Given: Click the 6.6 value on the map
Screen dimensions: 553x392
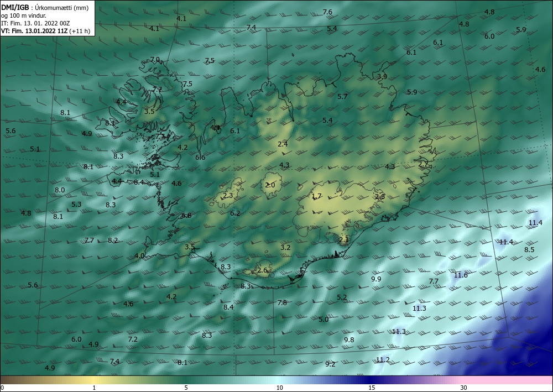Looking at the screenshot, I should [x=200, y=157].
